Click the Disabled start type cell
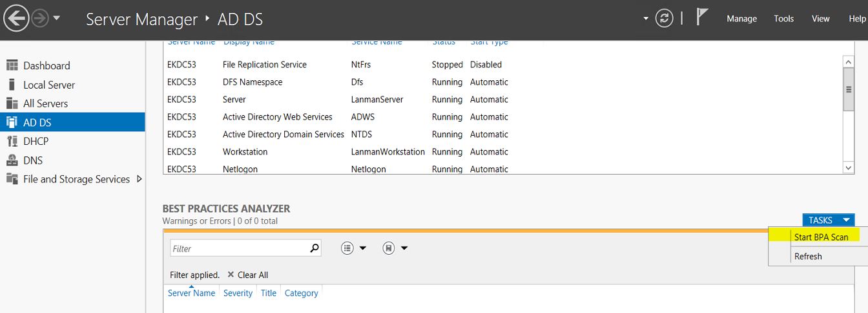The image size is (868, 313). click(x=486, y=65)
